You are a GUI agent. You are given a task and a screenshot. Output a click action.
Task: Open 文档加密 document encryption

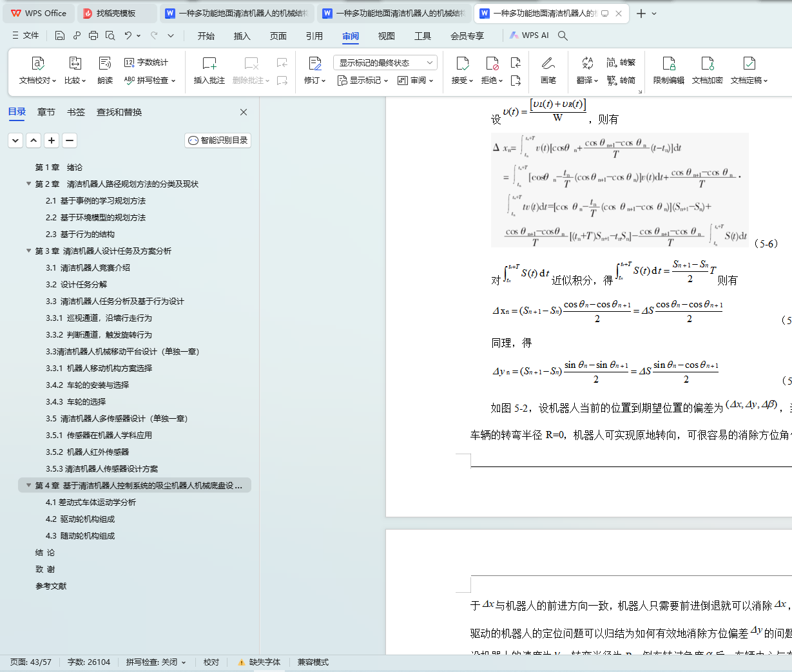[x=708, y=70]
